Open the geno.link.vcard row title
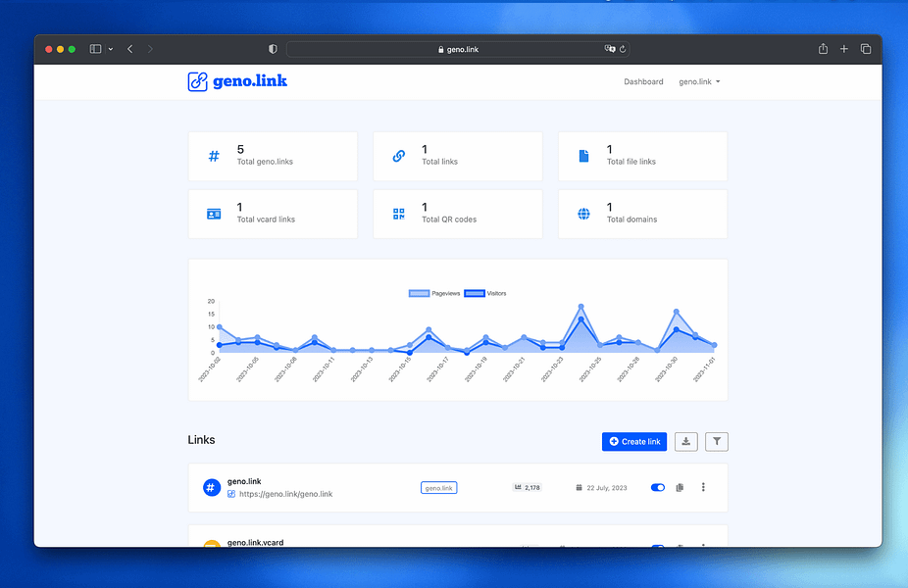908x588 pixels. (x=255, y=542)
